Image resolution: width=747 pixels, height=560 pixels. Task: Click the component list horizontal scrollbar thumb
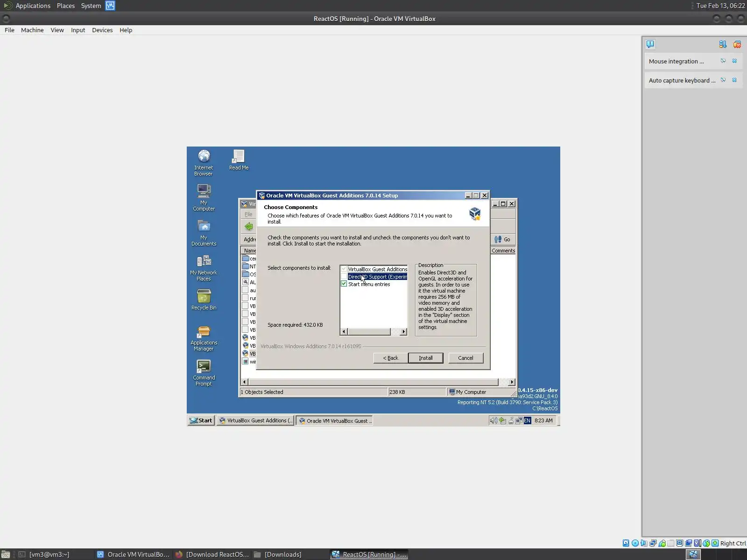pyautogui.click(x=369, y=332)
